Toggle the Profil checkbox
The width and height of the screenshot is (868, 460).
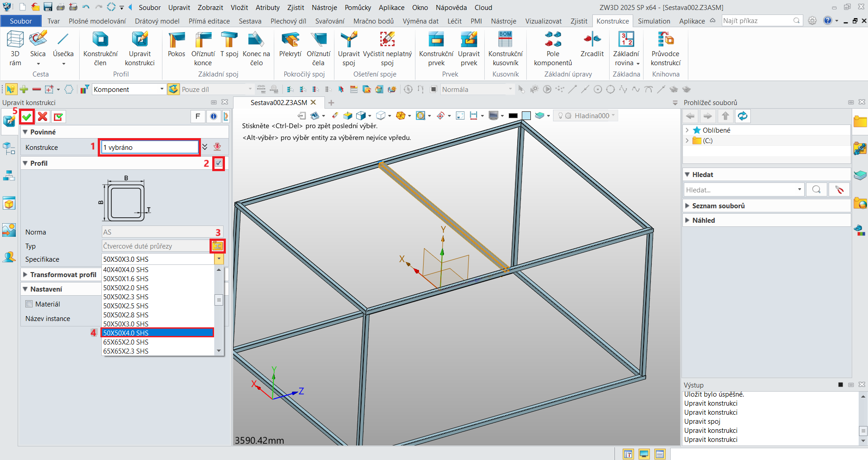[219, 163]
